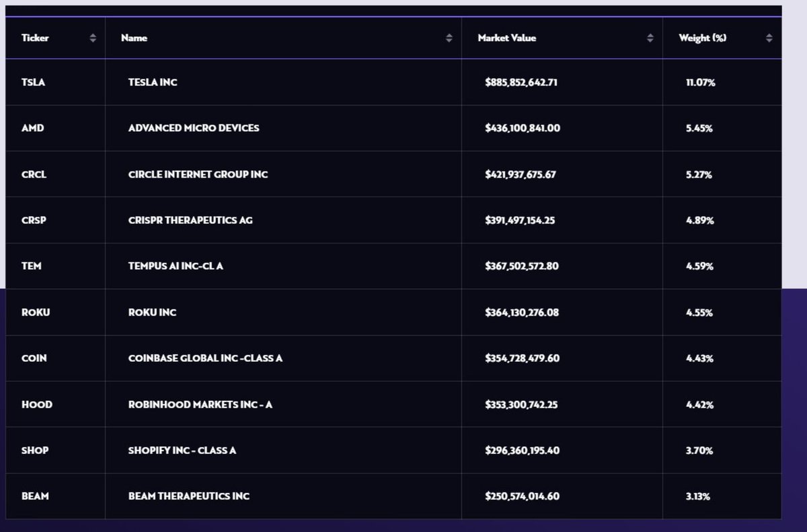Click COINBASE GLOBAL INC -CLASS A name
This screenshot has height=532, width=807.
pos(205,358)
